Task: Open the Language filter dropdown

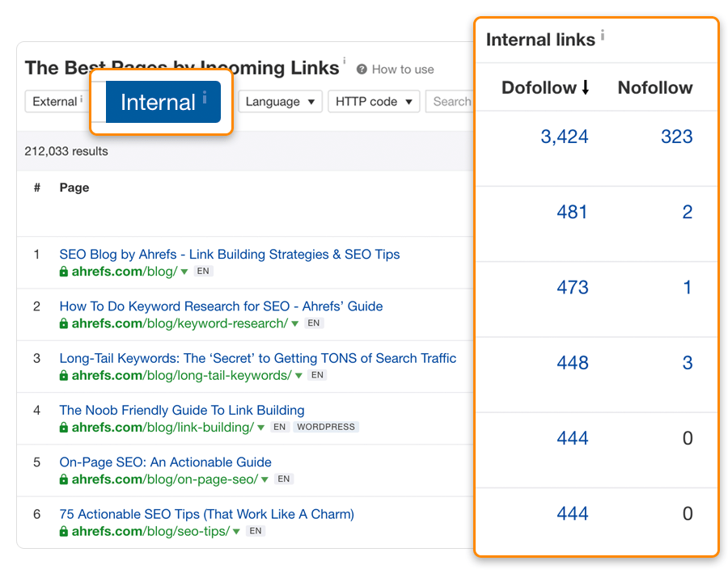Action: tap(279, 101)
